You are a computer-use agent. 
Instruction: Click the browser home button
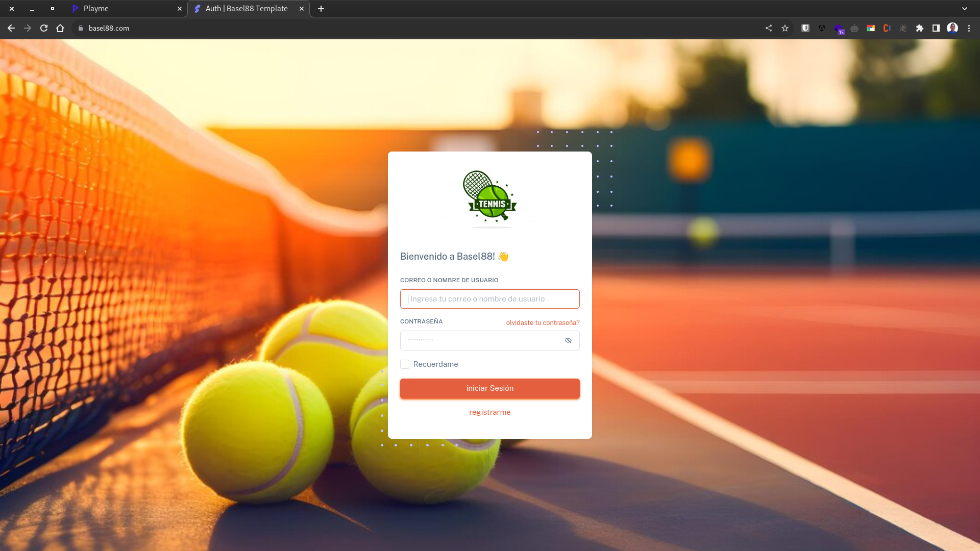(60, 28)
